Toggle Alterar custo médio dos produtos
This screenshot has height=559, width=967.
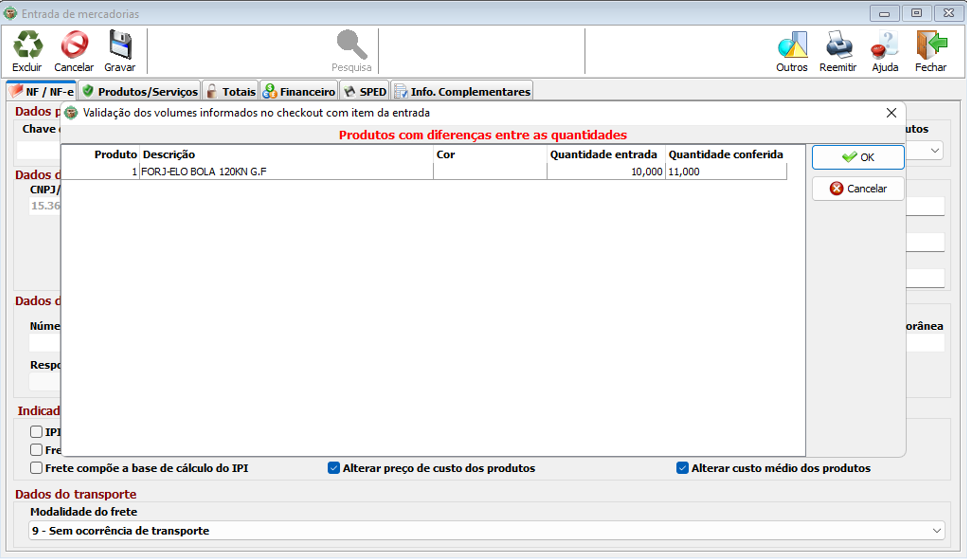[683, 468]
